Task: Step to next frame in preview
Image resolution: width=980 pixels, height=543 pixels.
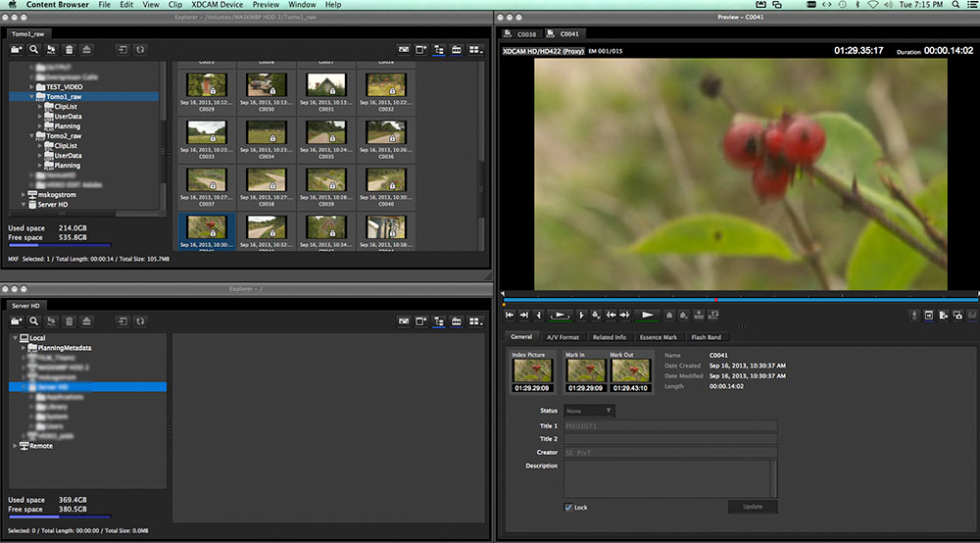Action: (624, 315)
